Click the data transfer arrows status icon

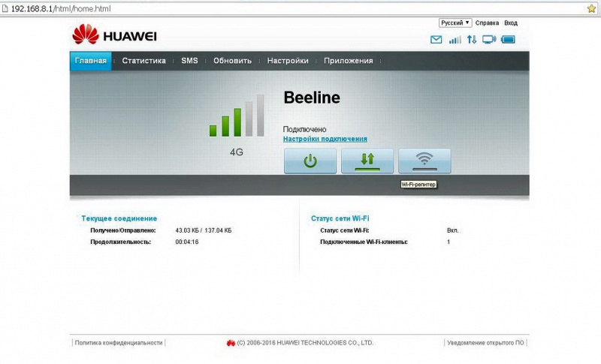pos(472,40)
